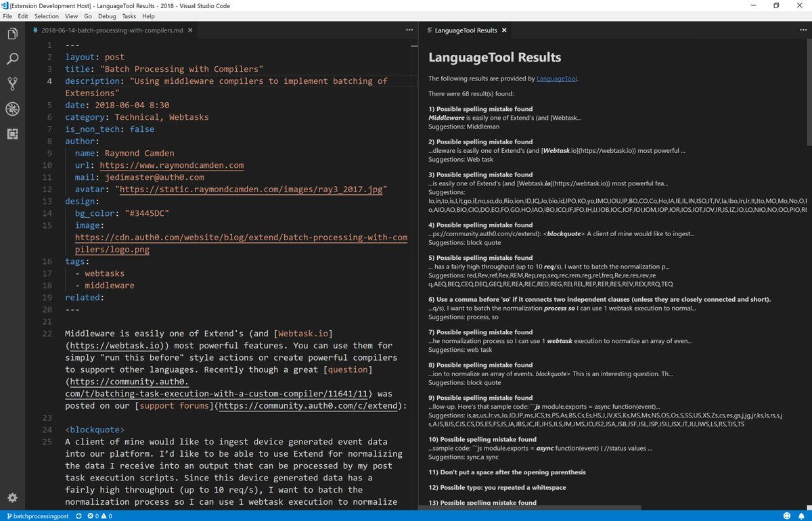The width and height of the screenshot is (812, 521).
Task: Click result 6 'Use a comma before so' heading
Action: [600, 299]
